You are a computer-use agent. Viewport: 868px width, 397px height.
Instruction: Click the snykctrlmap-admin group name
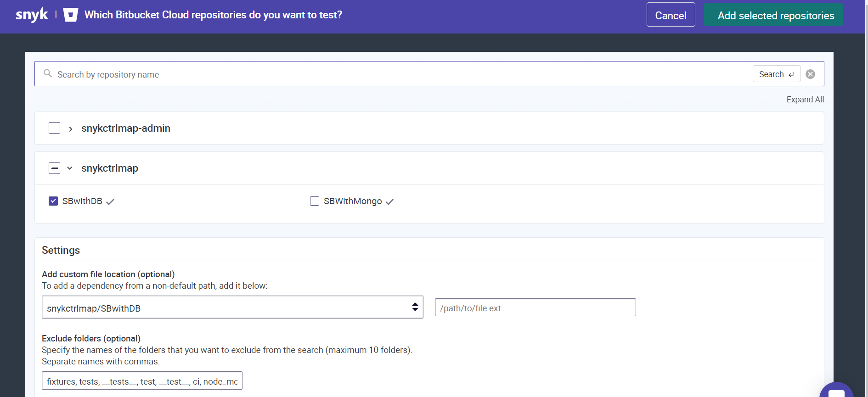[x=126, y=129]
